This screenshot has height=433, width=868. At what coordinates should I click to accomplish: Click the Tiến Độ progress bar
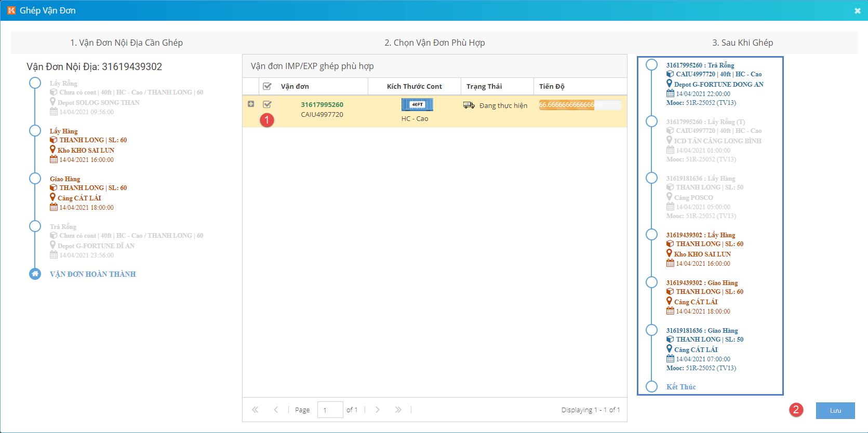click(x=580, y=105)
